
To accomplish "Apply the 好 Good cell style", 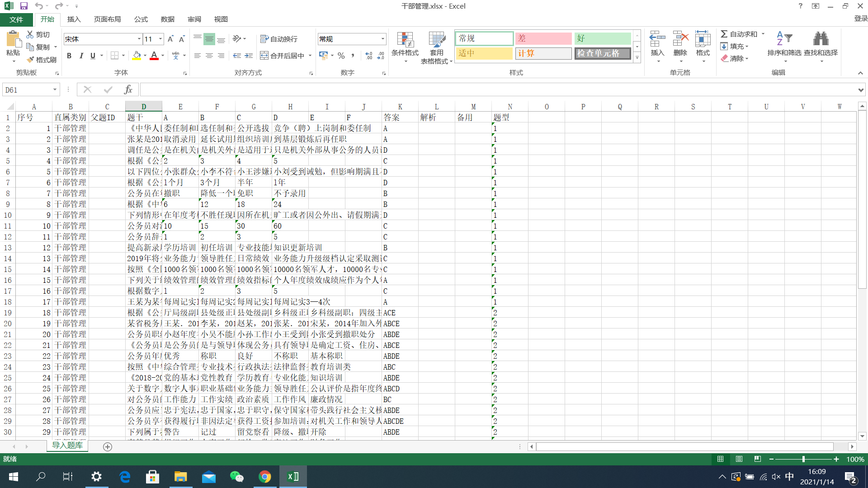I will (603, 38).
